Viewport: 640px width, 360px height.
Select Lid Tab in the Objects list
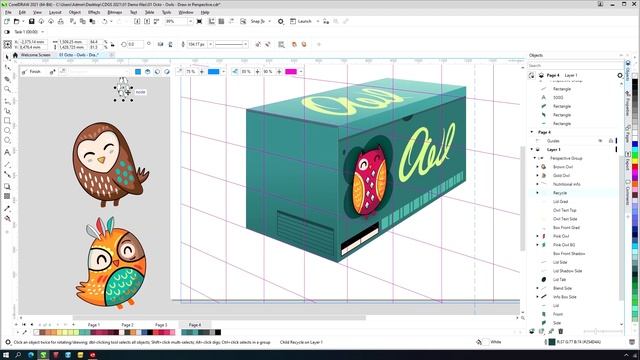(560, 280)
